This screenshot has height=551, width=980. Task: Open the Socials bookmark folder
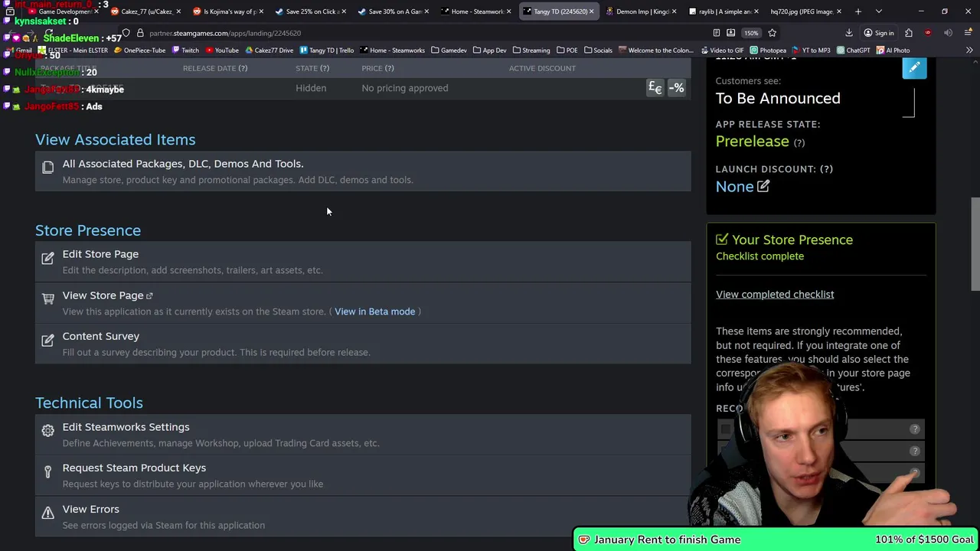(598, 51)
